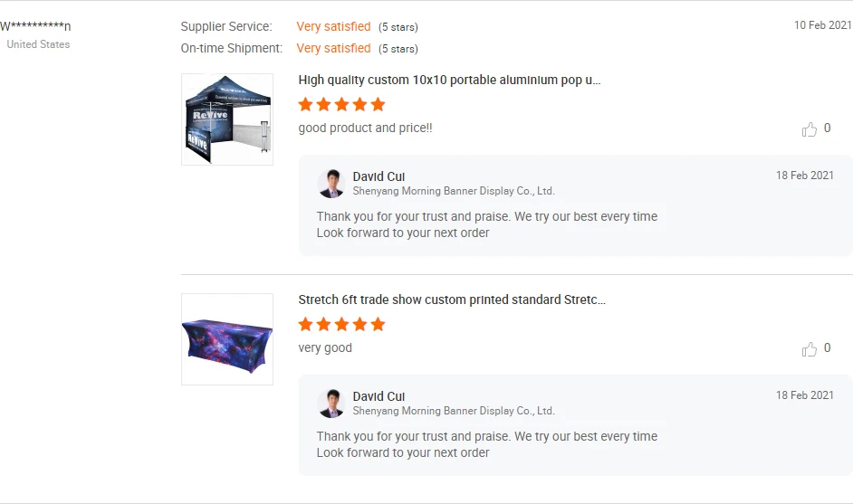Image resolution: width=853 pixels, height=504 pixels.
Task: Open Shenyang Morning Banner Display Co. in second reply
Action: [454, 411]
